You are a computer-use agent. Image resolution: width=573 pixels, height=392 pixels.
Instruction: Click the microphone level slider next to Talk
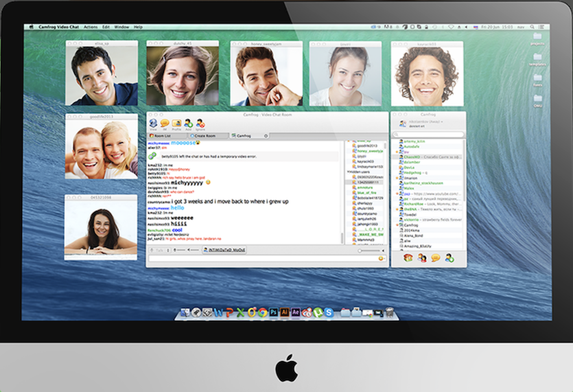pos(179,250)
